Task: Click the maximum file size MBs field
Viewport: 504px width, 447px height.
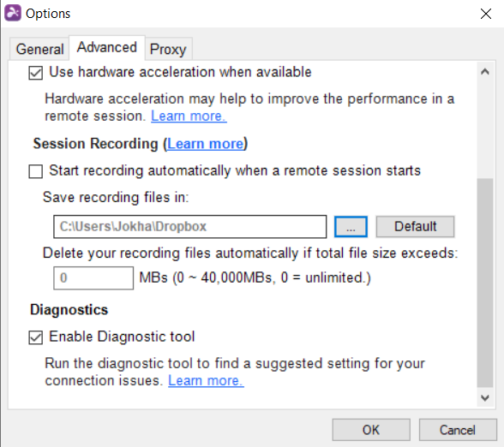Action: pyautogui.click(x=93, y=278)
